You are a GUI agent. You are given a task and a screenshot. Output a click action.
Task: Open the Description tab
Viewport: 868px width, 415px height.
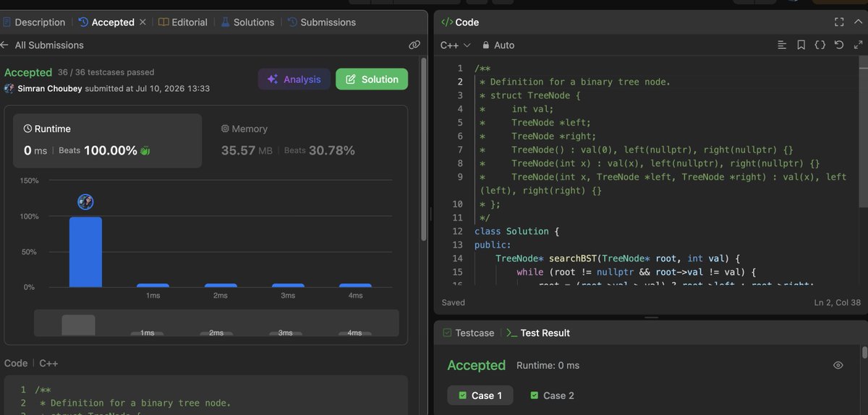33,22
